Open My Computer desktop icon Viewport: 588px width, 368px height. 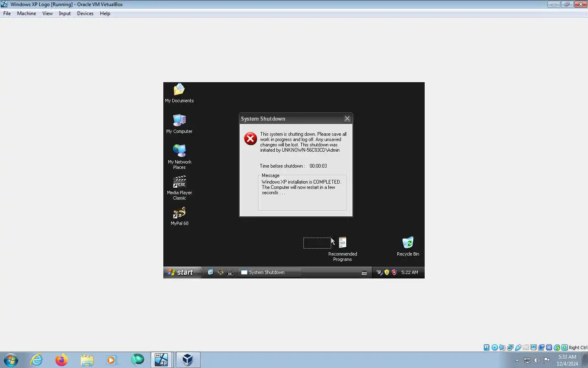tap(179, 124)
